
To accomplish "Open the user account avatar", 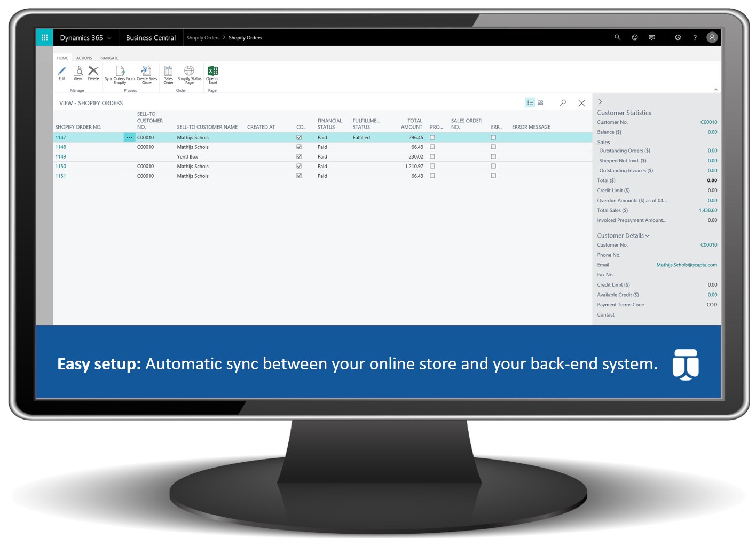I will 712,37.
